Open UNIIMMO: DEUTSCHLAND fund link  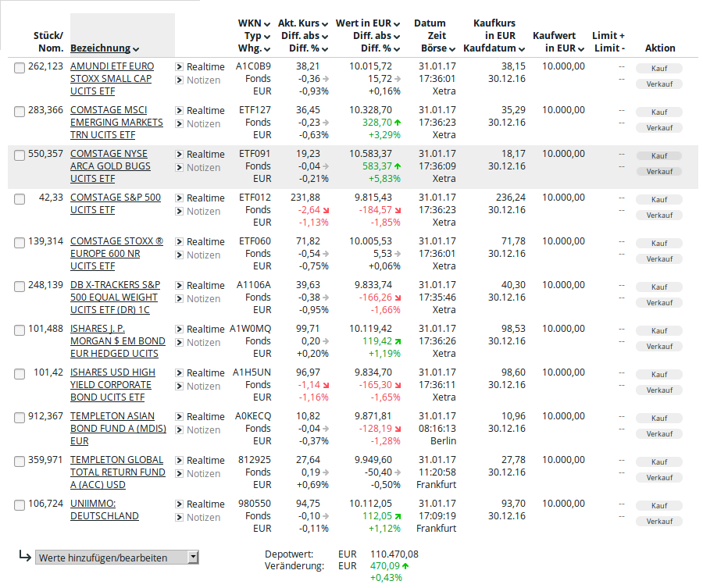pos(105,510)
